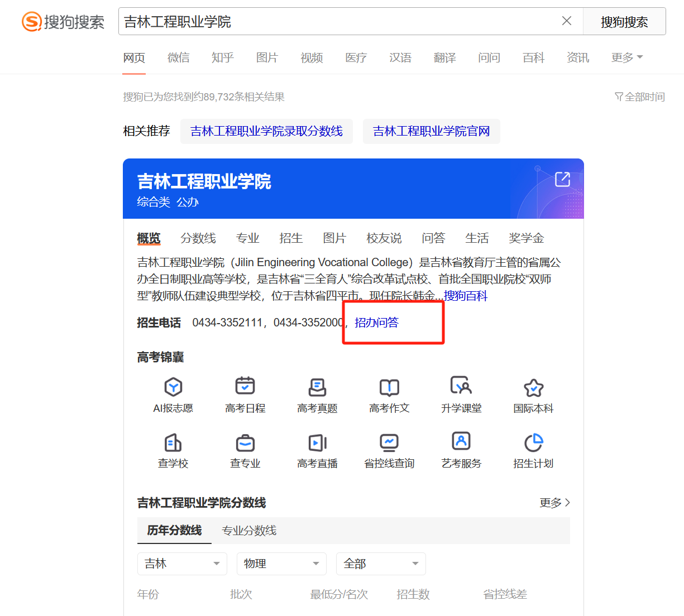684x616 pixels.
Task: Open the 升学课堂 icon
Action: click(x=461, y=386)
